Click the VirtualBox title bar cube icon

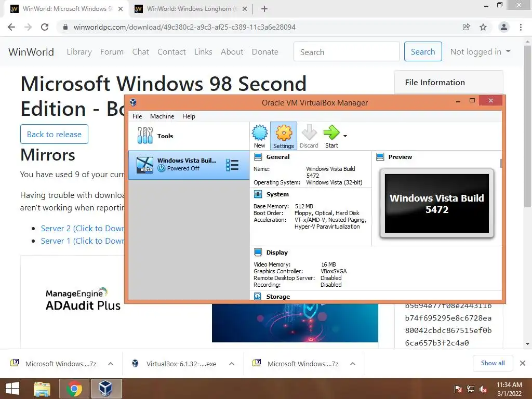point(134,102)
